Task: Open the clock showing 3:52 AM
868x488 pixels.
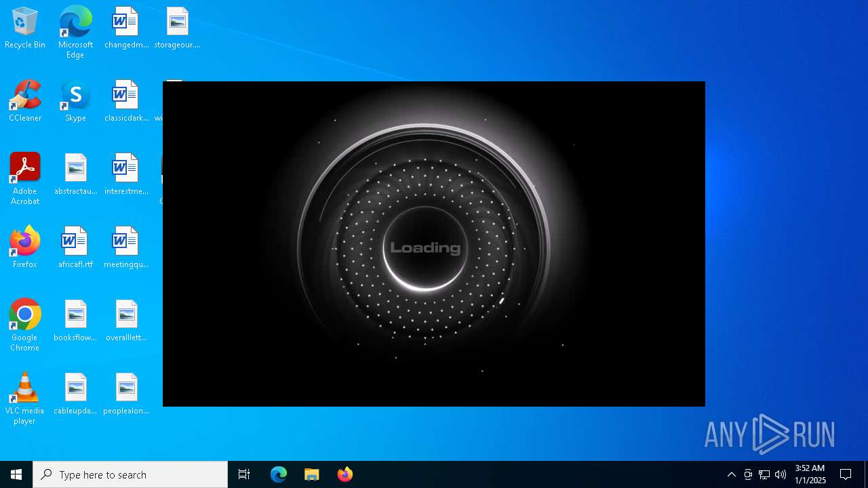Action: pyautogui.click(x=810, y=474)
